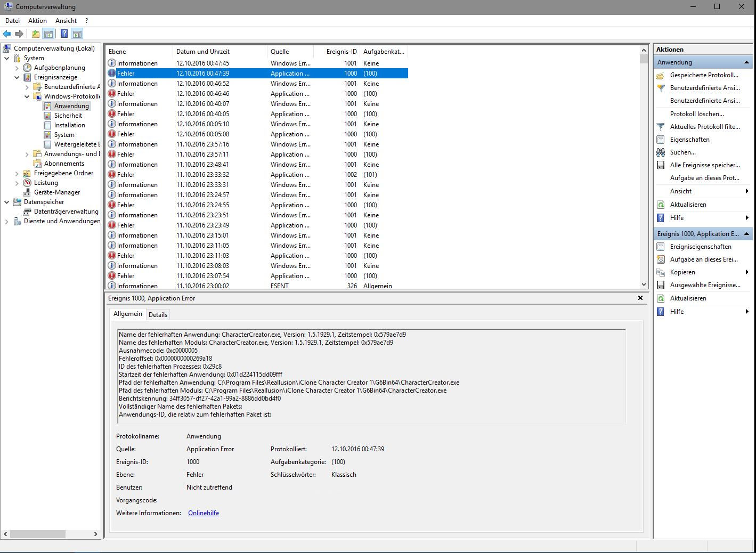The image size is (756, 553).
Task: Click the blue Help toolbar icon
Action: pyautogui.click(x=64, y=34)
